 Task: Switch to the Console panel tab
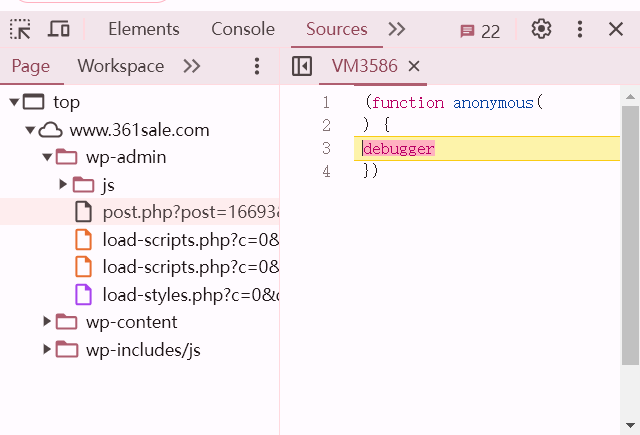tap(243, 29)
